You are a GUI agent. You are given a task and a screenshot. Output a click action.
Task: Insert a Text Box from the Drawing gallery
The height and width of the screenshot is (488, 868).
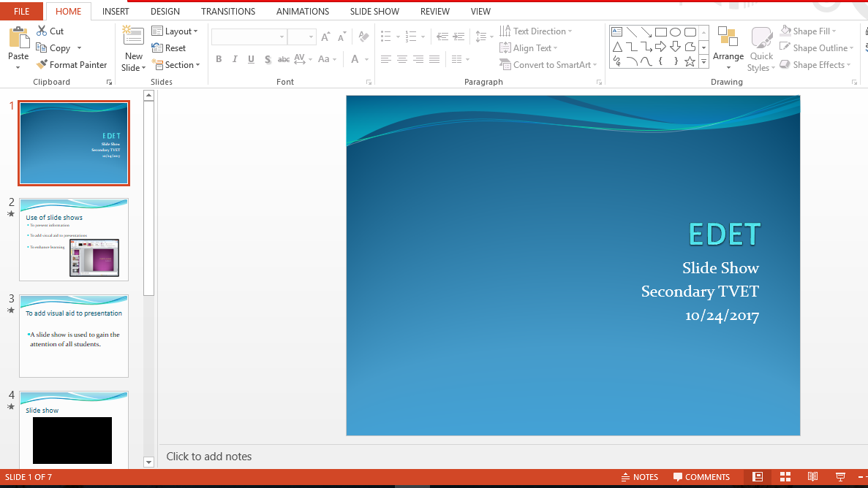tap(616, 31)
